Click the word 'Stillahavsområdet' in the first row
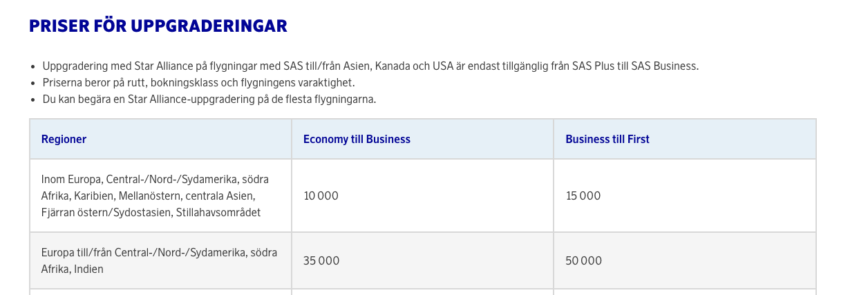Viewport: 868px width, 295px height. pos(218,213)
